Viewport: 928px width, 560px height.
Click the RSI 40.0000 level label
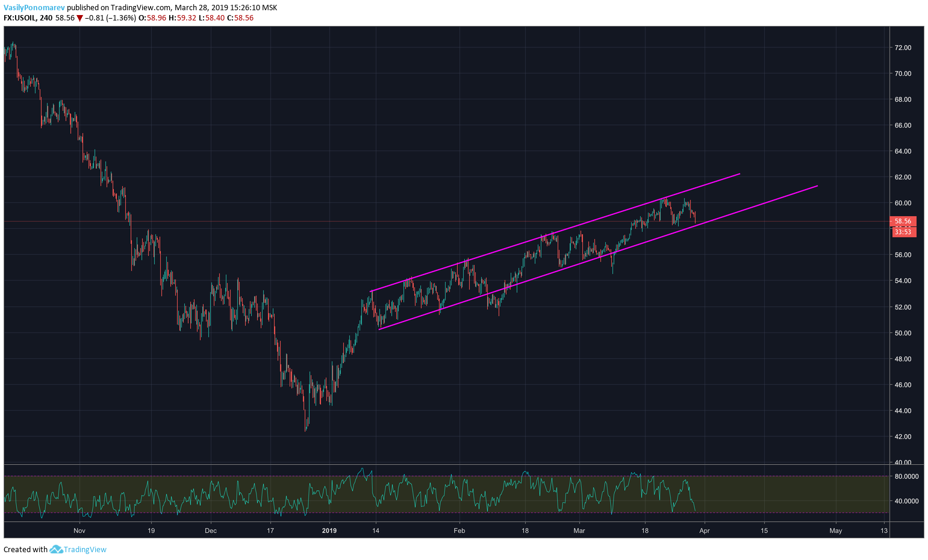pyautogui.click(x=906, y=501)
